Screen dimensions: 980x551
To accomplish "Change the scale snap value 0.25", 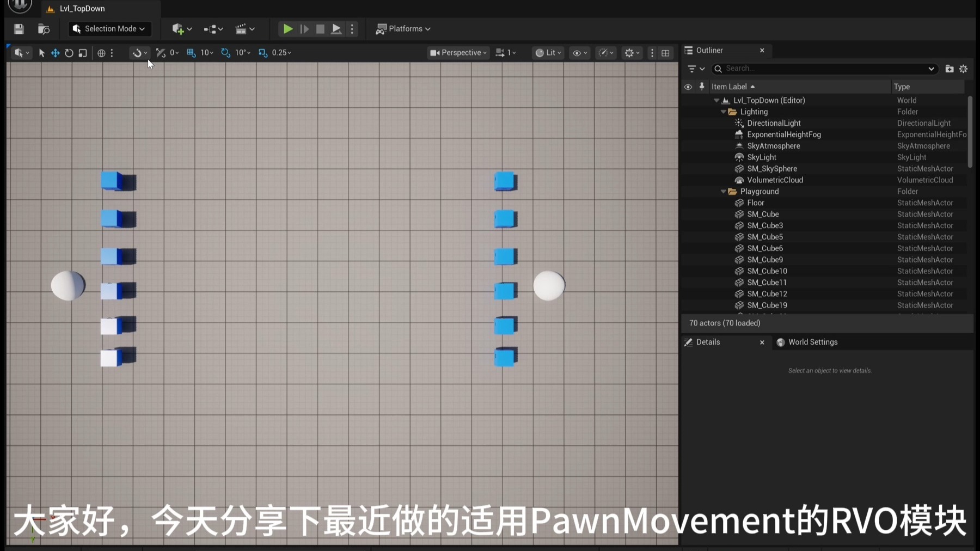I will 281,53.
